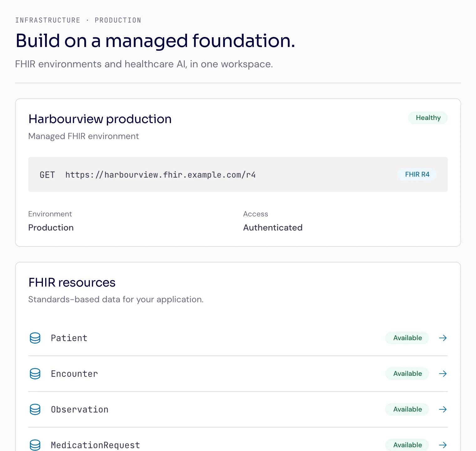
Task: Select the Patient resource name
Action: coord(69,338)
